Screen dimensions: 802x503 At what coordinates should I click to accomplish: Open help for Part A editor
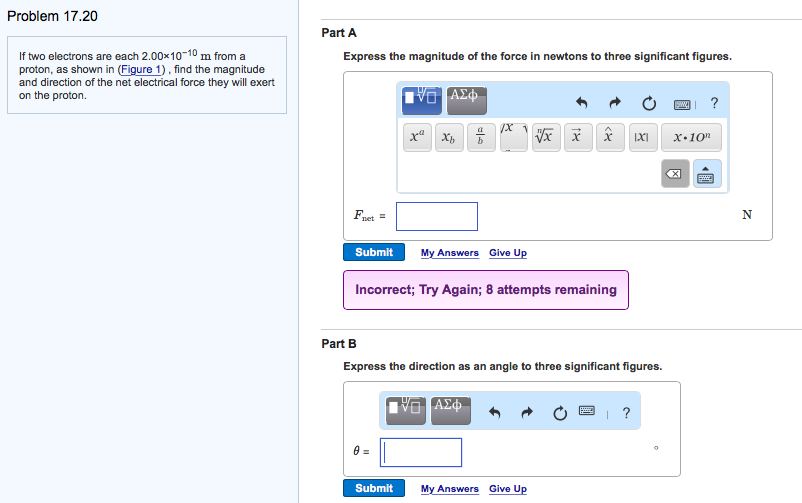click(714, 103)
